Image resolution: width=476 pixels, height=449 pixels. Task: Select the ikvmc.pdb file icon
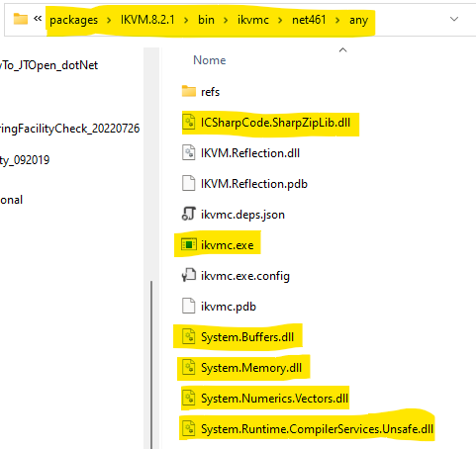[x=189, y=307]
